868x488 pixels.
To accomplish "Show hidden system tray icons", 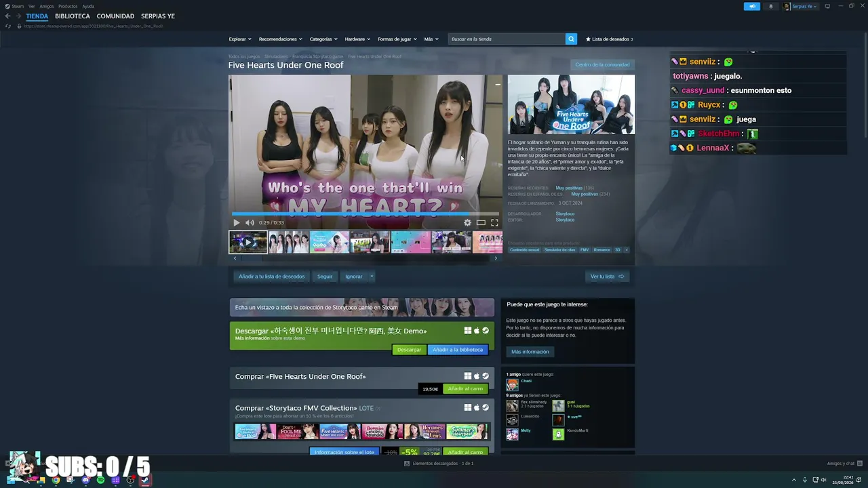I will 793,480.
